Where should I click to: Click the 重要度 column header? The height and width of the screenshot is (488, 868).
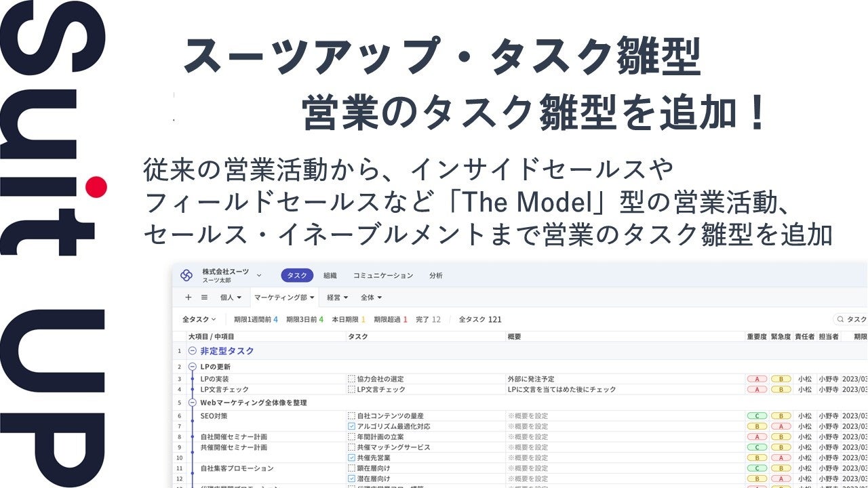click(757, 337)
